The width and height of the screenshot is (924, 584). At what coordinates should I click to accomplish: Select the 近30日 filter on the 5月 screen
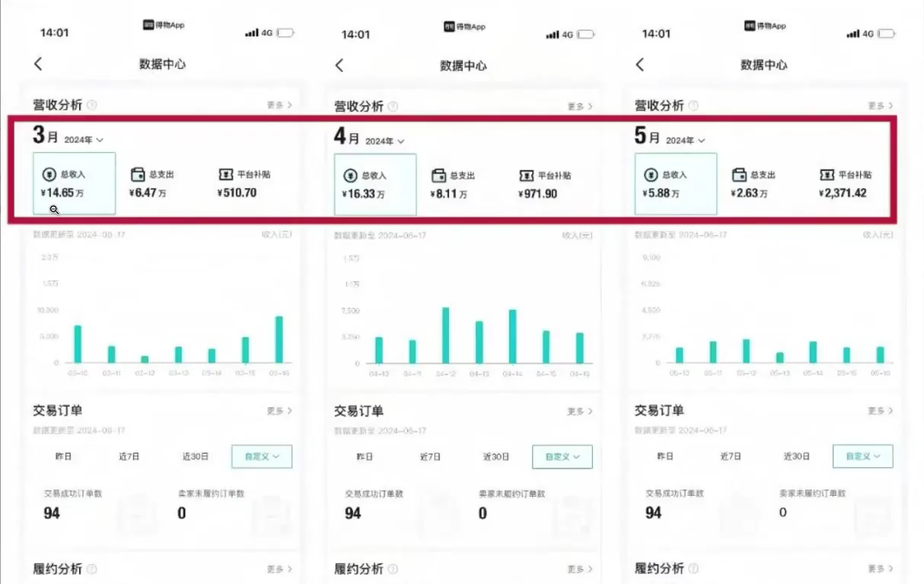(797, 456)
